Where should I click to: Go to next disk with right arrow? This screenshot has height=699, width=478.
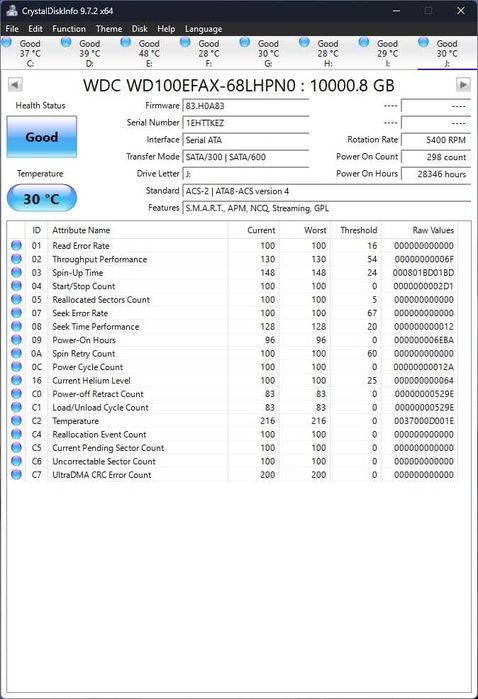click(x=463, y=84)
